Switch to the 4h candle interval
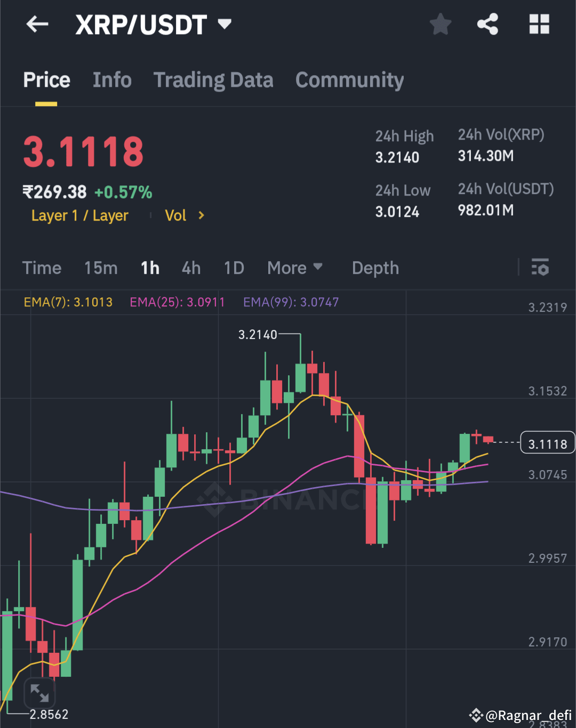The image size is (576, 728). coord(191,268)
